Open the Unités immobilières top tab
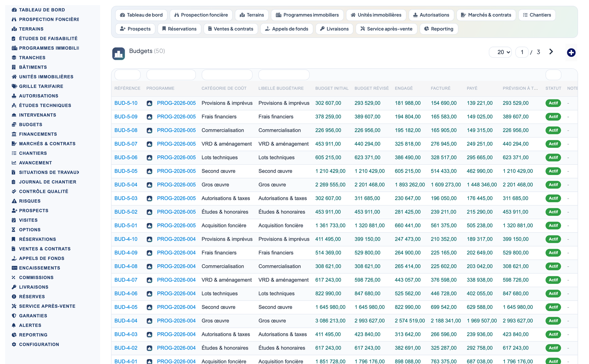The width and height of the screenshot is (589, 364). [x=376, y=15]
